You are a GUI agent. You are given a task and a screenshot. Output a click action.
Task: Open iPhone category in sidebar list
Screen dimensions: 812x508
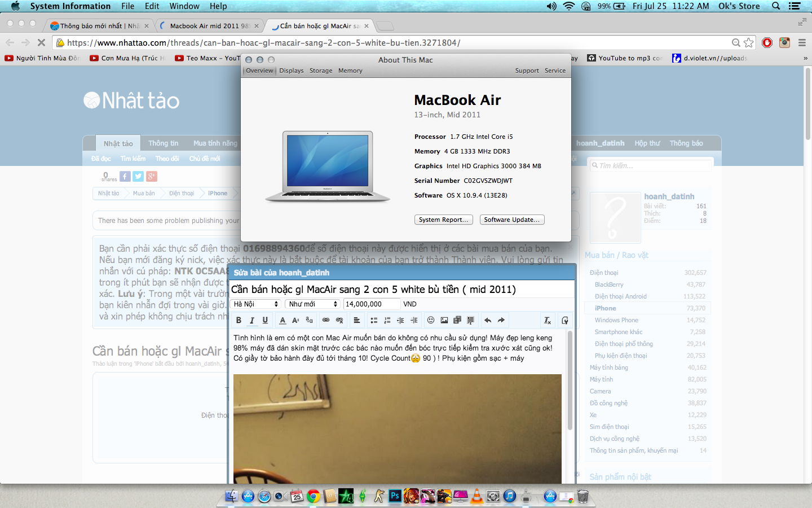[x=605, y=308]
